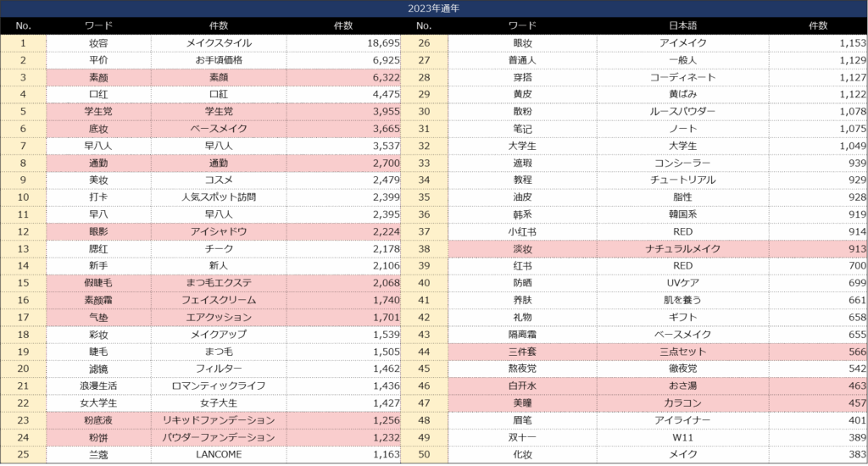Select the 三件套 word cell
The height and width of the screenshot is (466, 868).
pyautogui.click(x=521, y=351)
